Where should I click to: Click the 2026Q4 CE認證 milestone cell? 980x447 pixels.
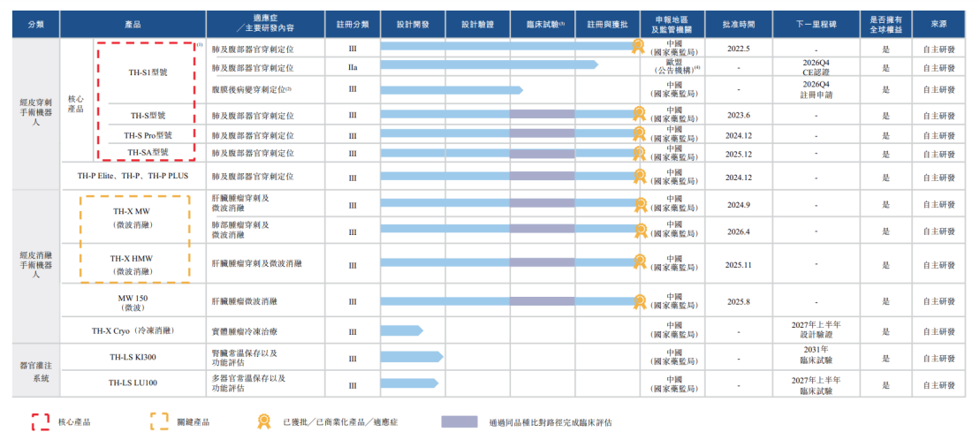pyautogui.click(x=817, y=66)
